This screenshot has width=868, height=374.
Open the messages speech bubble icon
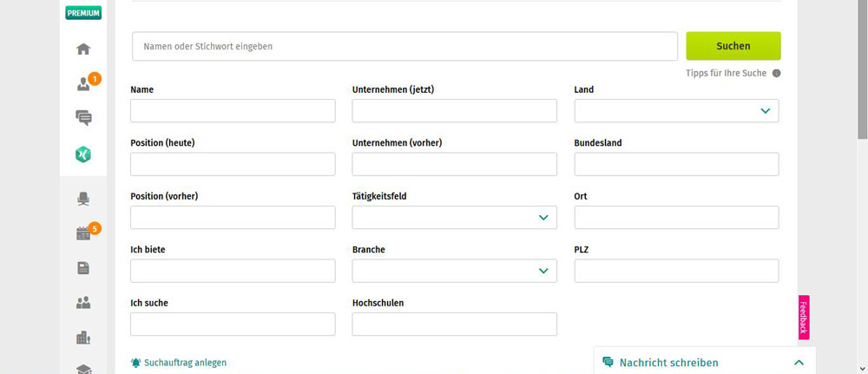(83, 117)
